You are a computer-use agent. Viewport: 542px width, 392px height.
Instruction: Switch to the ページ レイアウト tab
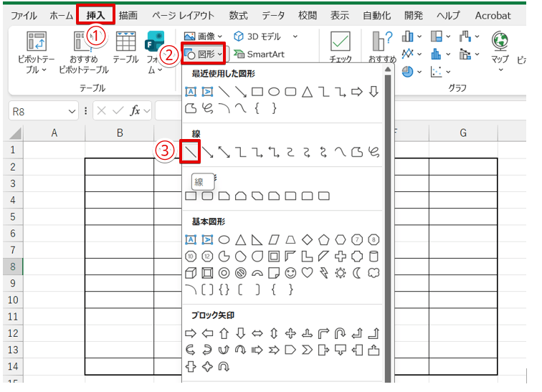coord(183,16)
